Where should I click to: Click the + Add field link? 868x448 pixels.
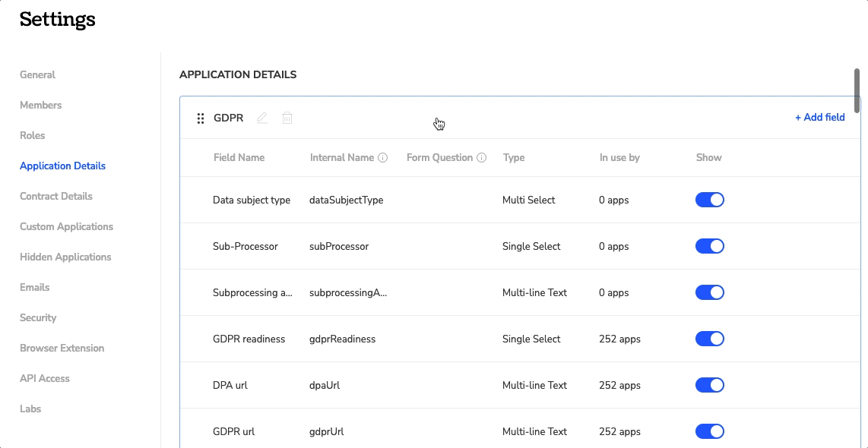(820, 117)
